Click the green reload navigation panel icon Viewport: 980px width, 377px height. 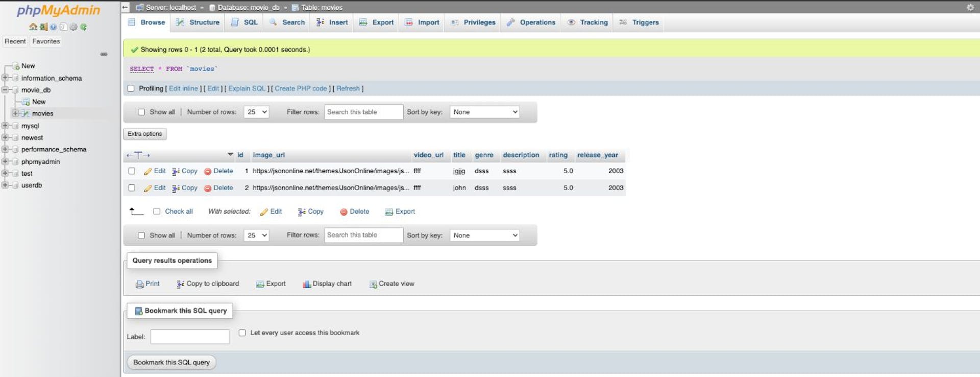(84, 27)
